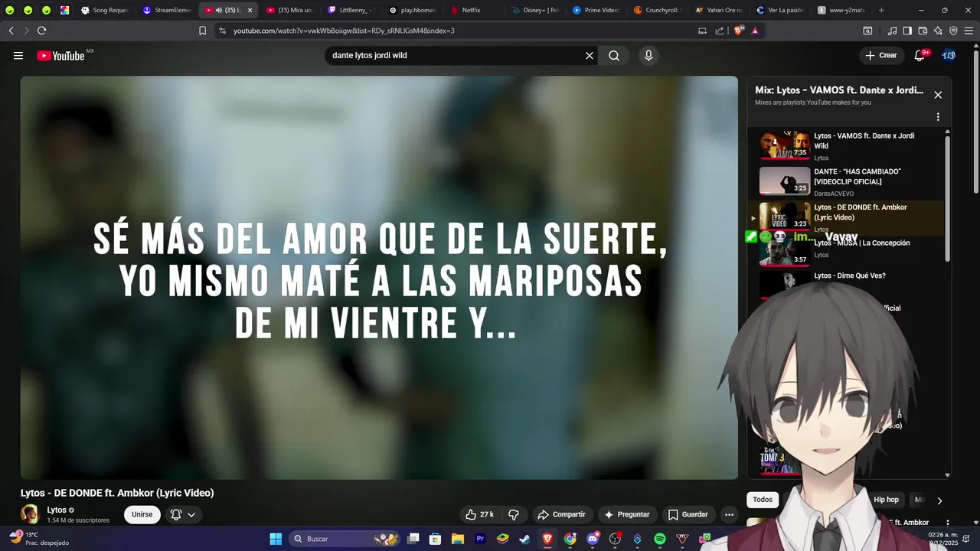
Task: Click the lyric video player area
Action: coord(379,277)
